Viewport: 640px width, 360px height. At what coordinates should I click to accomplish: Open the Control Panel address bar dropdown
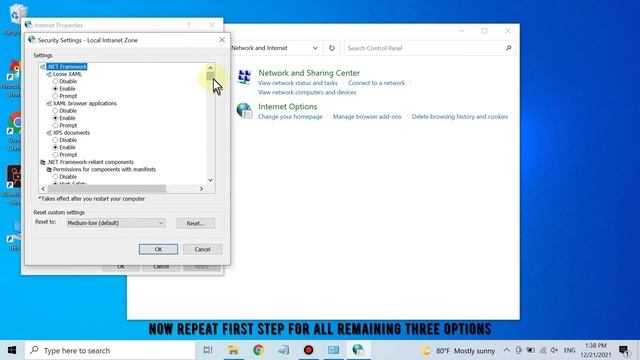[x=315, y=48]
